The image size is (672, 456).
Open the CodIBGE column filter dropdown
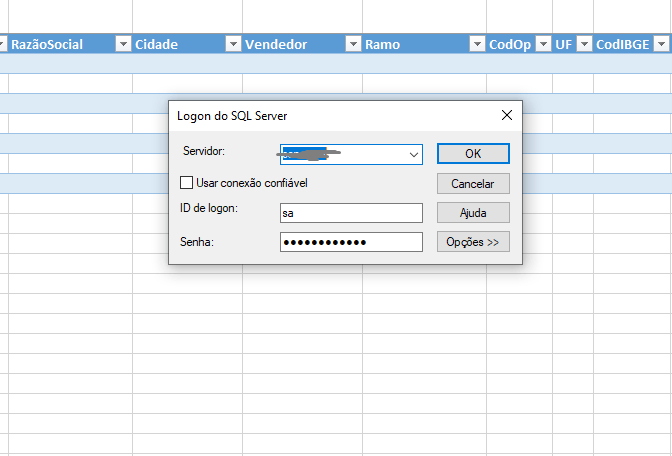[x=661, y=44]
